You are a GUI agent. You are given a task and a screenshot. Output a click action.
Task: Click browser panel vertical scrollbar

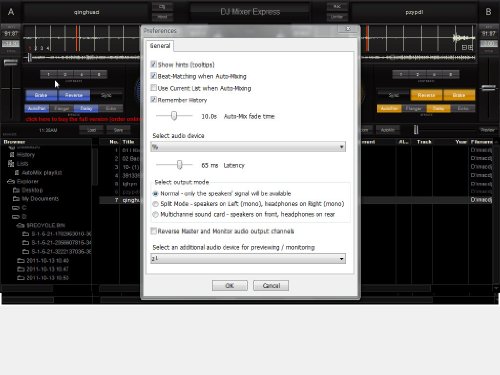click(95, 167)
